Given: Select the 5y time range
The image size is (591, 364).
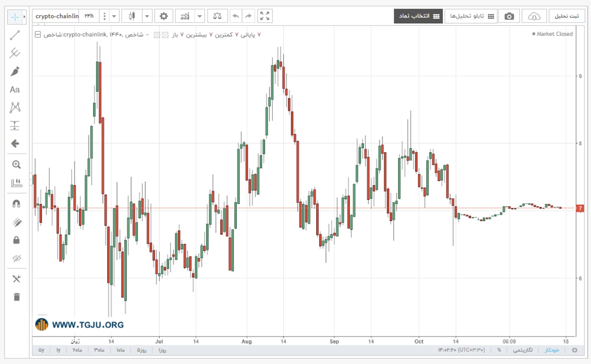Looking at the screenshot, I should tap(41, 350).
